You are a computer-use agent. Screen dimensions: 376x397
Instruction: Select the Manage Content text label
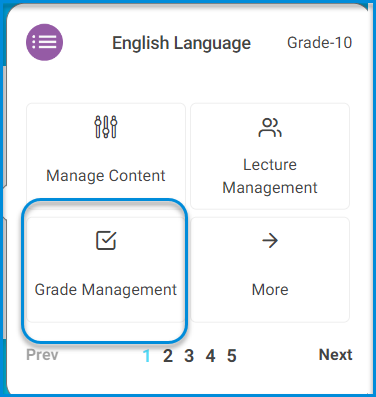[106, 176]
